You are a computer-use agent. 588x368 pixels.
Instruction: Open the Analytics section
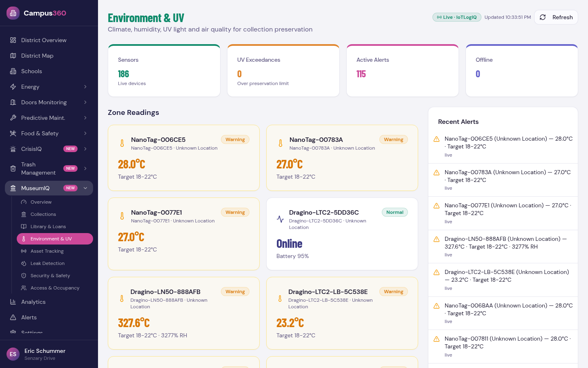point(49,302)
